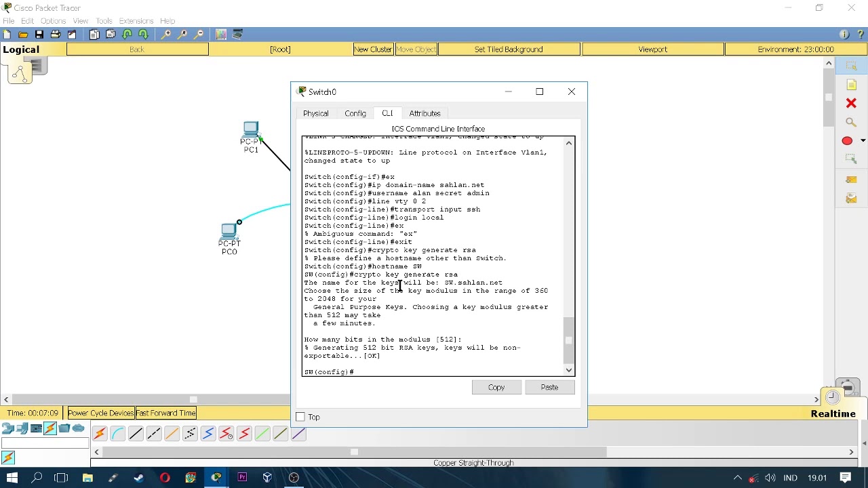Image resolution: width=868 pixels, height=488 pixels.
Task: Pick the dashed black crossover cable
Action: (x=154, y=434)
